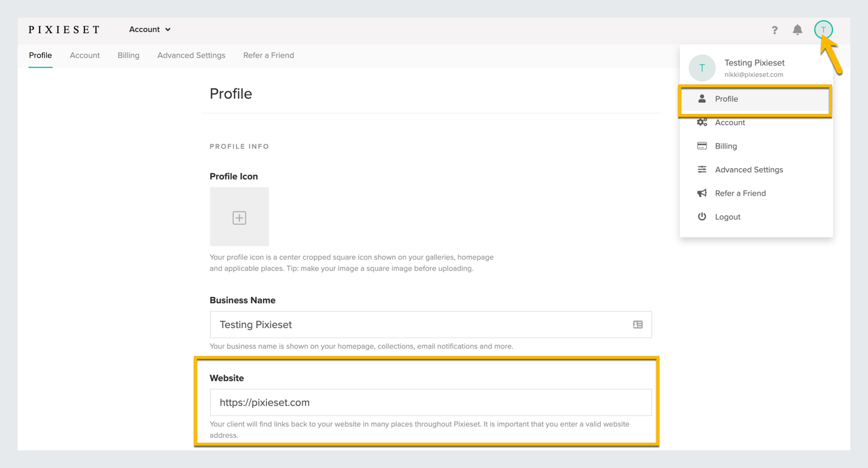Click the megaphone icon beside Refer a Friend
The image size is (868, 468).
tap(702, 193)
